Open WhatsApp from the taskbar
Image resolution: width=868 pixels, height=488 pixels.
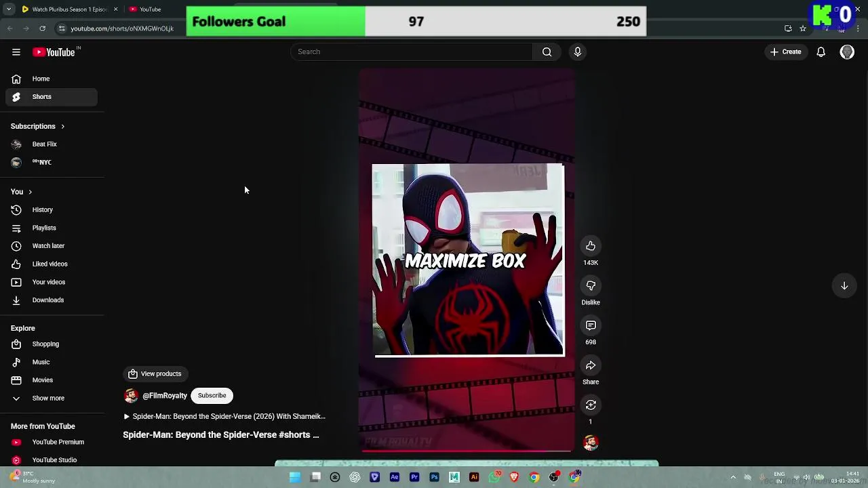click(494, 477)
